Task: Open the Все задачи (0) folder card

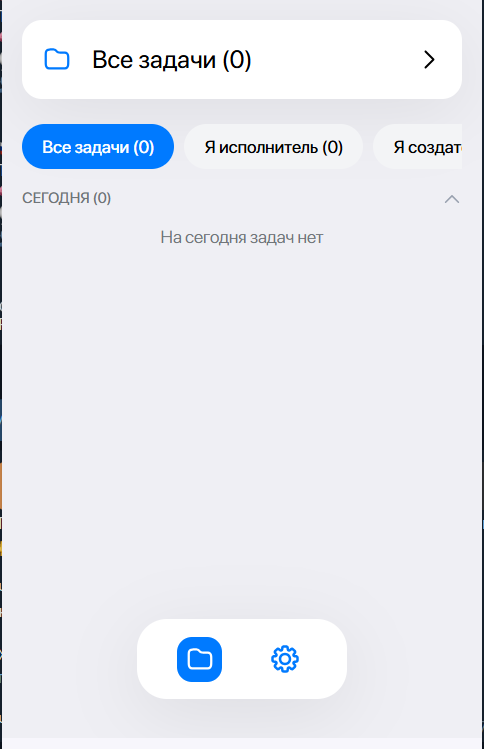Action: click(x=242, y=60)
